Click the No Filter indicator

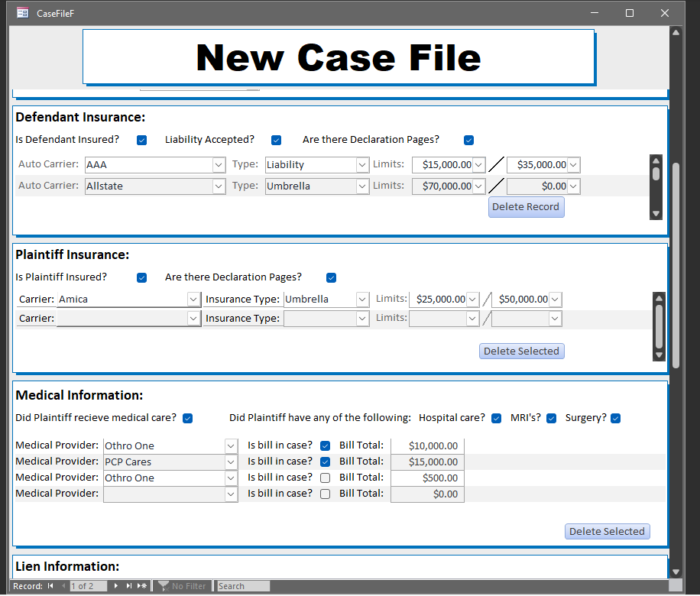182,585
